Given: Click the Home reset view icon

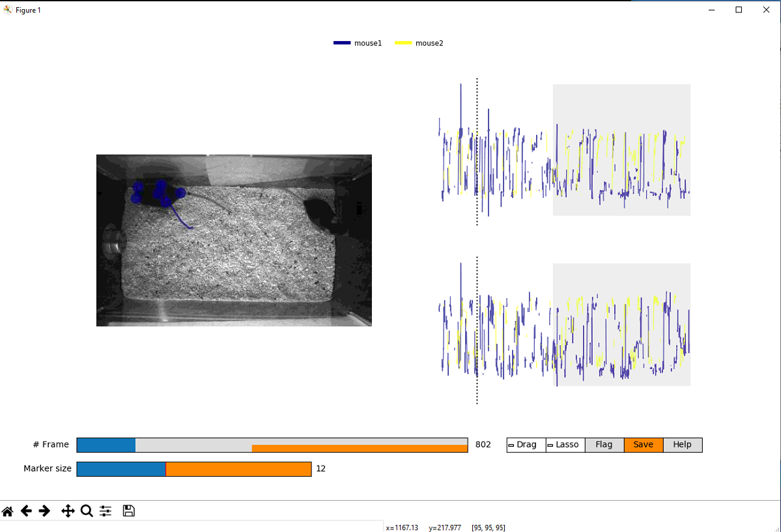Looking at the screenshot, I should coord(8,511).
